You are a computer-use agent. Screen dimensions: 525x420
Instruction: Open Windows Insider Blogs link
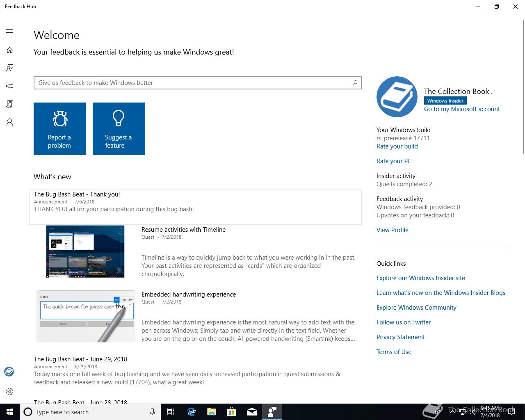pos(441,293)
